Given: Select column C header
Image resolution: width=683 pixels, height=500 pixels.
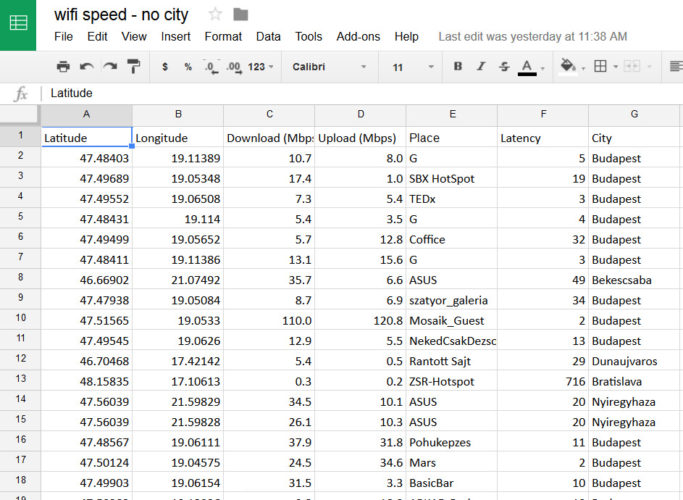Looking at the screenshot, I should pyautogui.click(x=269, y=114).
